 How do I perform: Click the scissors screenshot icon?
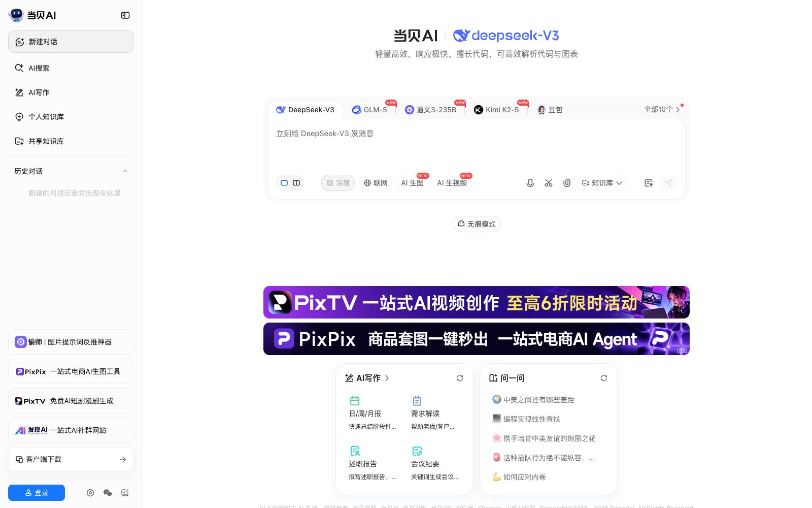click(549, 183)
